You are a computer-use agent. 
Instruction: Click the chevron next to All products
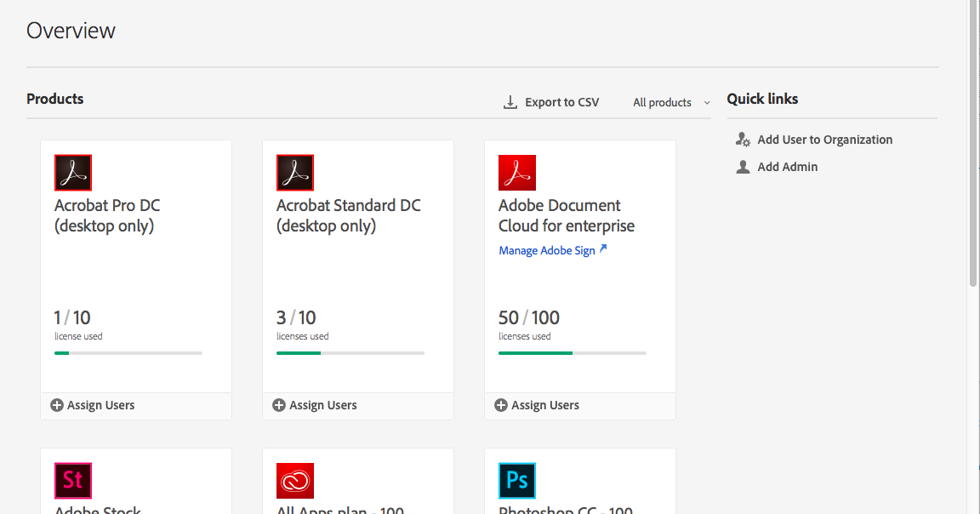[707, 103]
